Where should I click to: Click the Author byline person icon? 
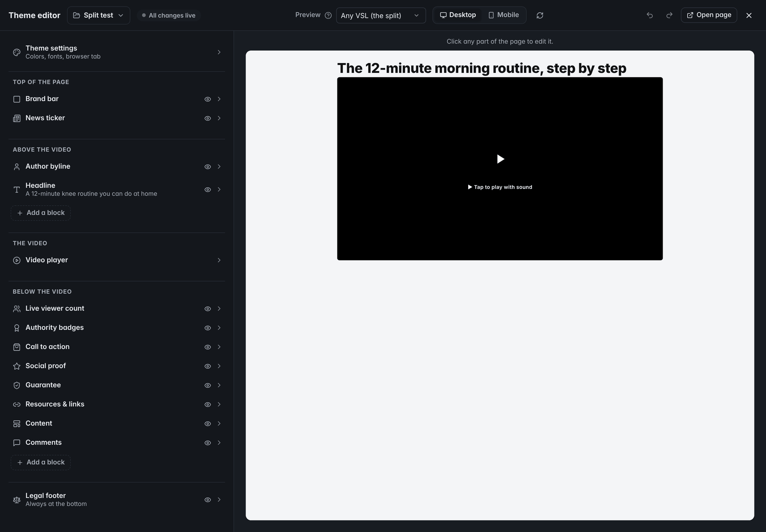[17, 167]
